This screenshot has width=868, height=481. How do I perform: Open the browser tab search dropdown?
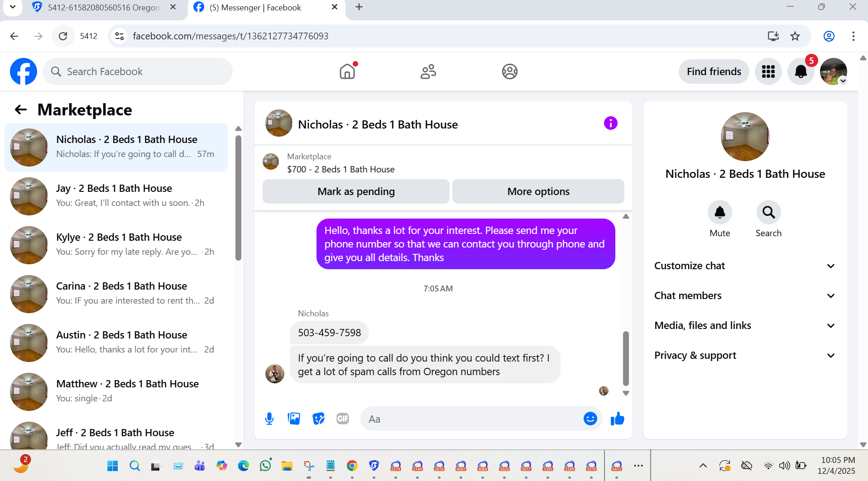click(13, 7)
